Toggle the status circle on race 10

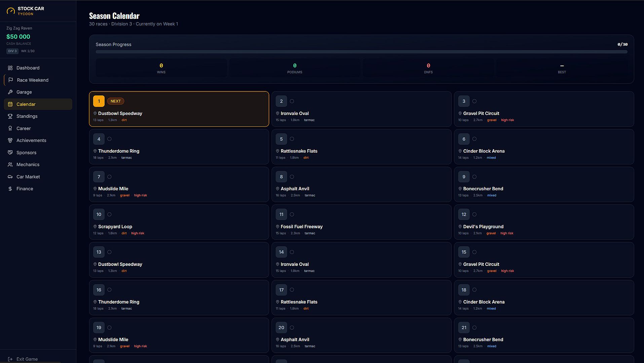(109, 214)
